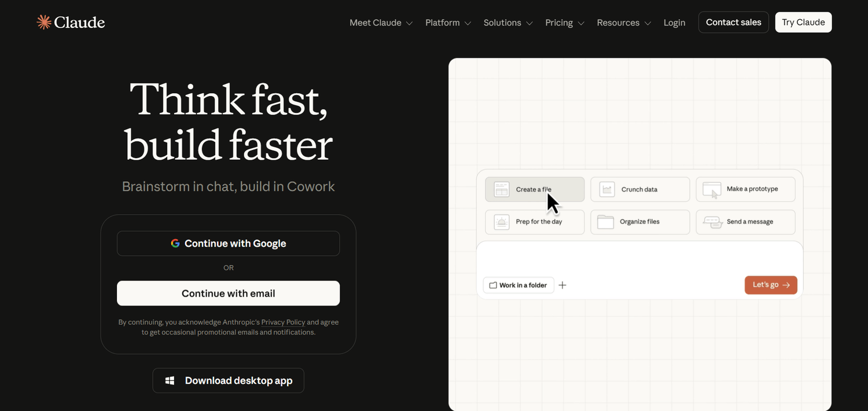Go to the Login page
The image size is (868, 411).
pos(674,23)
